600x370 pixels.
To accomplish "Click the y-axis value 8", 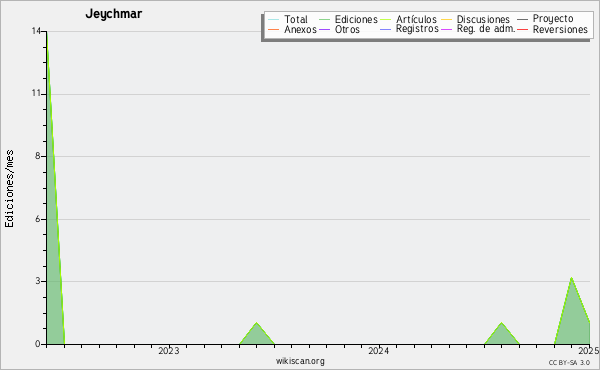I will coord(38,156).
